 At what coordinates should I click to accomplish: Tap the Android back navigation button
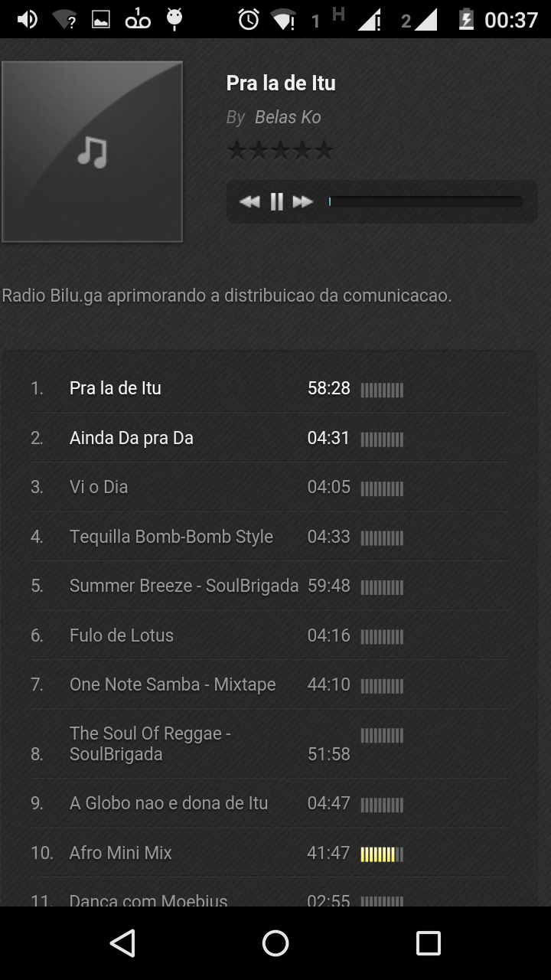[122, 943]
